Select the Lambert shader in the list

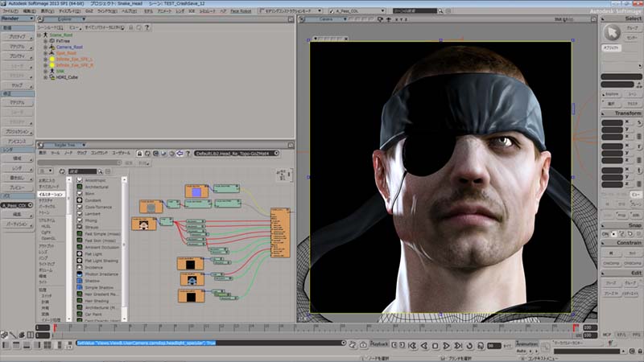(x=93, y=214)
